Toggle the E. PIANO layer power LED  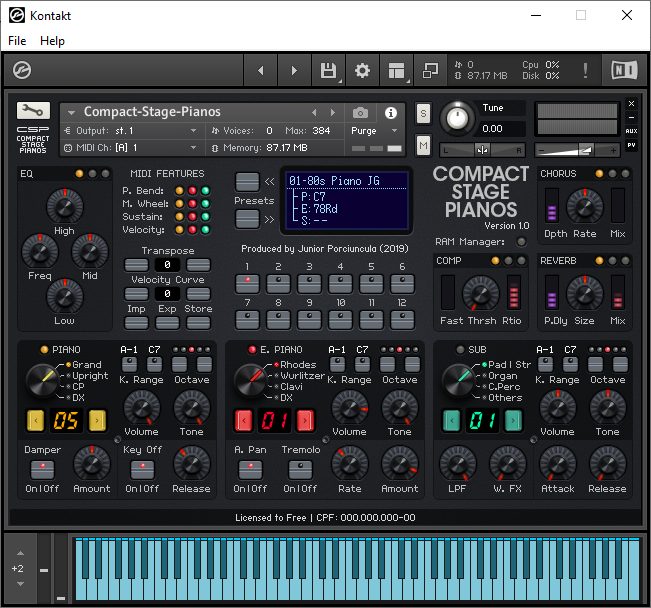(252, 349)
